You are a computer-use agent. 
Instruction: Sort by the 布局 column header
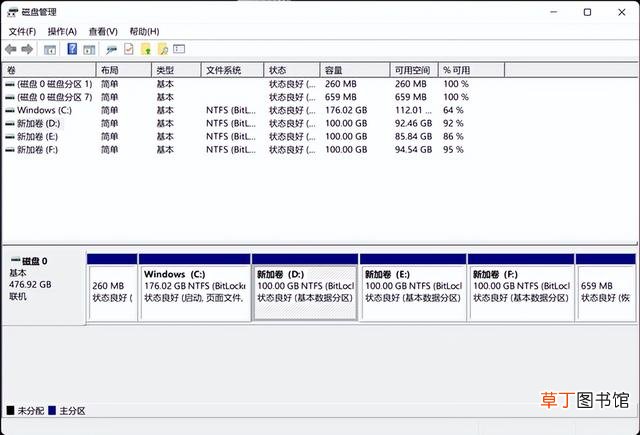coord(124,70)
